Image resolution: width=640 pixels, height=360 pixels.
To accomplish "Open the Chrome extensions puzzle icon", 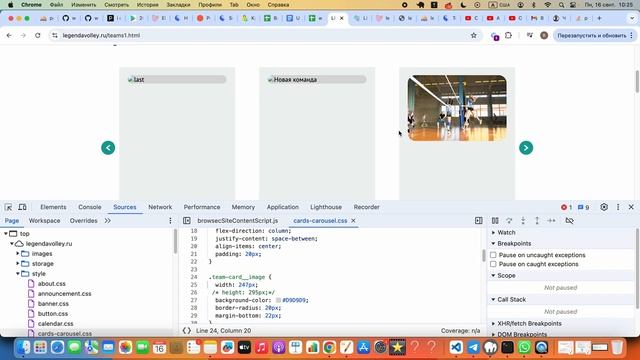I will point(508,36).
